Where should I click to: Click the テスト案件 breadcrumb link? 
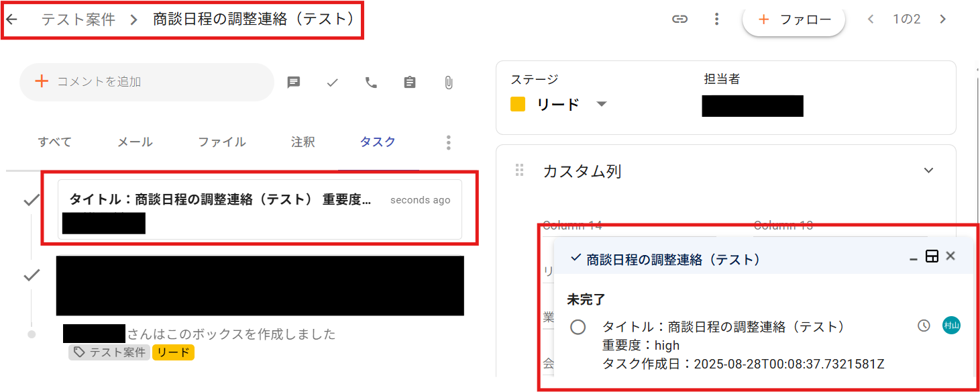[x=78, y=19]
